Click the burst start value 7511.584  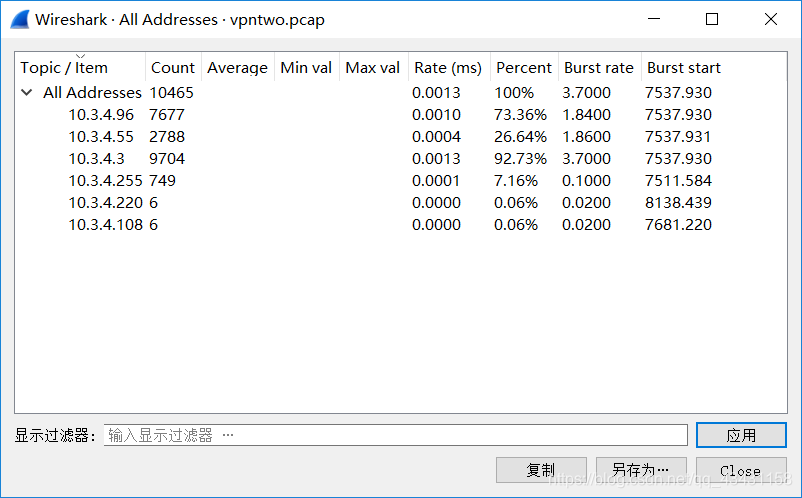[678, 180]
